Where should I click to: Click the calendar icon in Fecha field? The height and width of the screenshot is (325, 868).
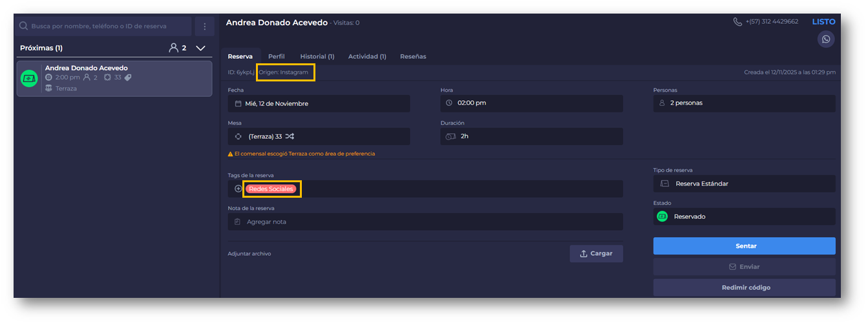pyautogui.click(x=238, y=103)
